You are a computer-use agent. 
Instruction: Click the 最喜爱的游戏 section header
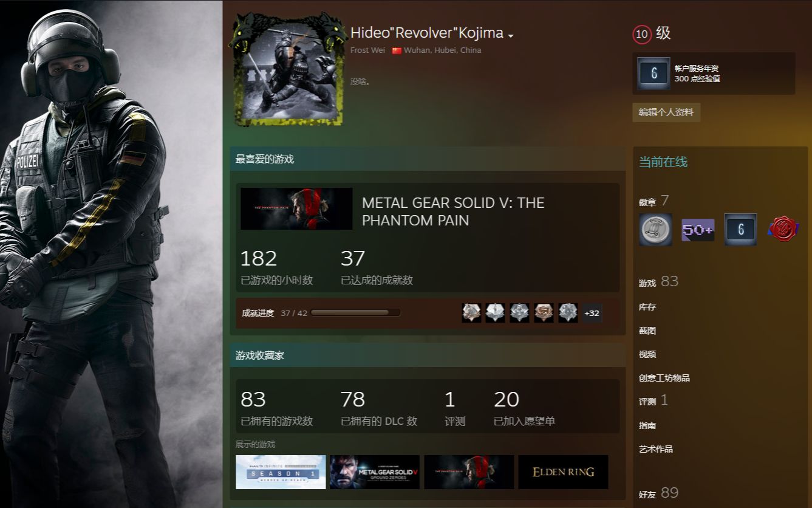[428, 159]
